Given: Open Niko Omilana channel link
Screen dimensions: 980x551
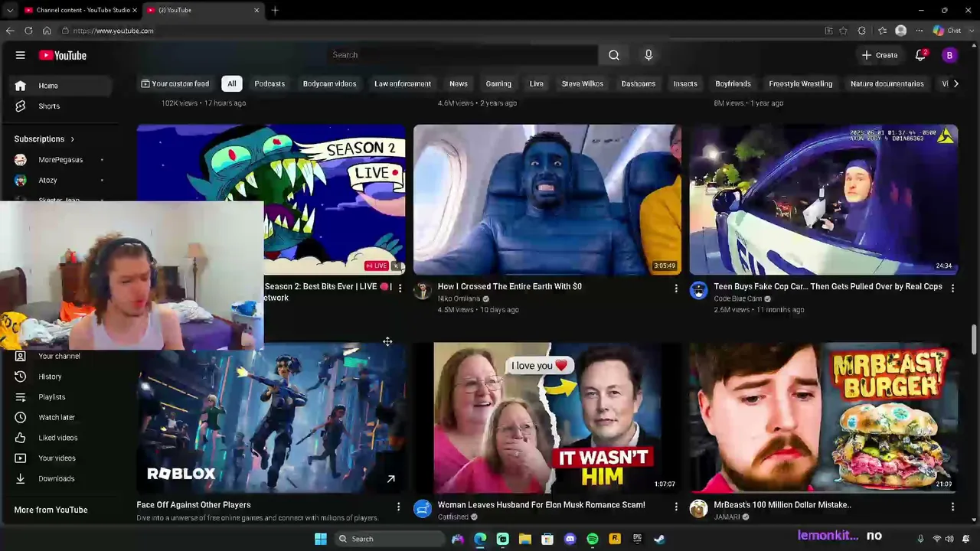Looking at the screenshot, I should (x=459, y=298).
